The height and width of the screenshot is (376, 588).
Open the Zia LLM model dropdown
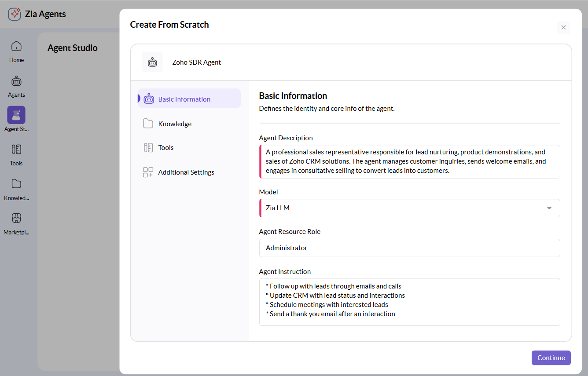[549, 208]
